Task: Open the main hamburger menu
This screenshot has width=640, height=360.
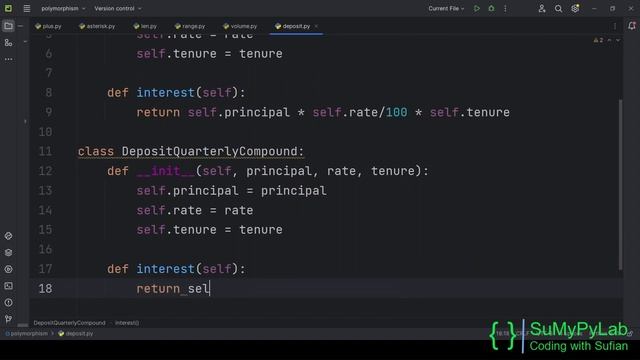Action: click(x=27, y=8)
